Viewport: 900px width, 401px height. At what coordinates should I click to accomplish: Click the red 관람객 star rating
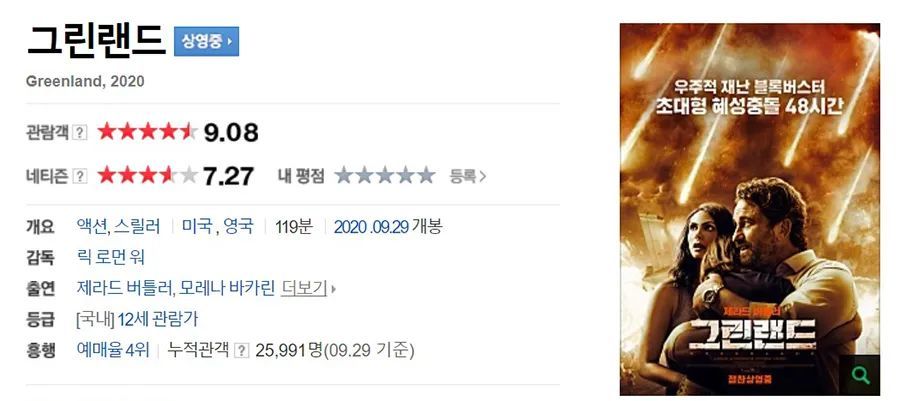tap(148, 131)
